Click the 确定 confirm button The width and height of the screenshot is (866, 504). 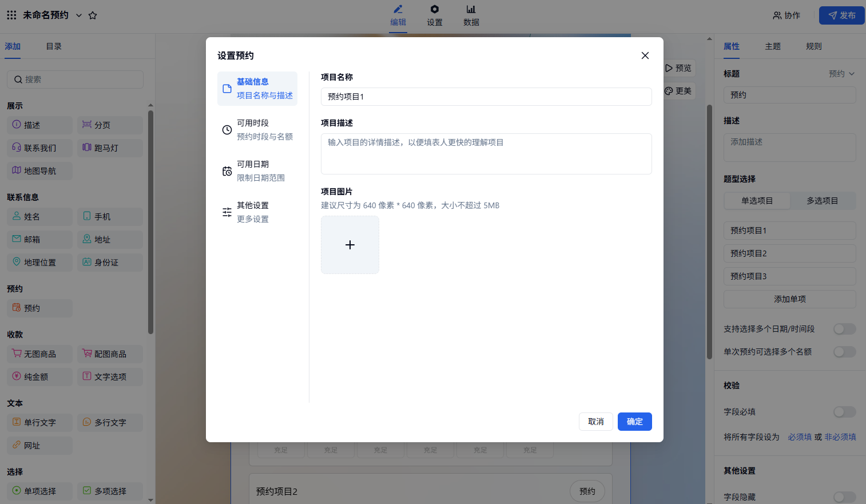(x=634, y=422)
